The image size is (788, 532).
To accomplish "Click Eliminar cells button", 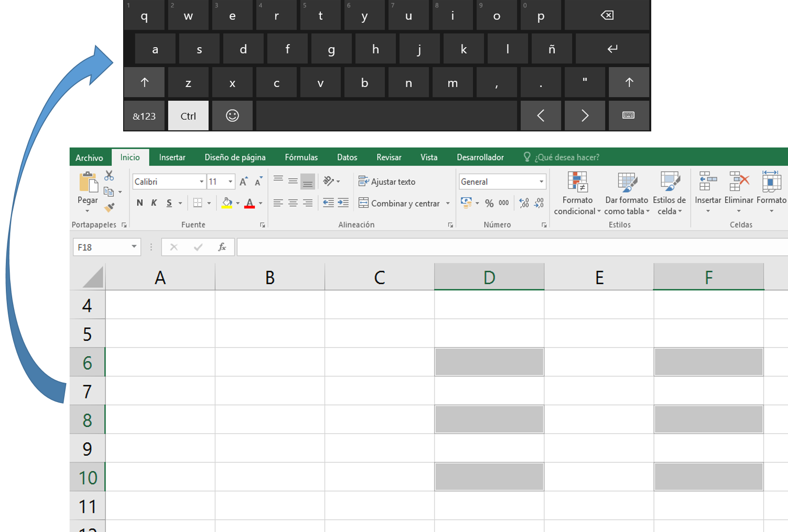I will tap(739, 192).
